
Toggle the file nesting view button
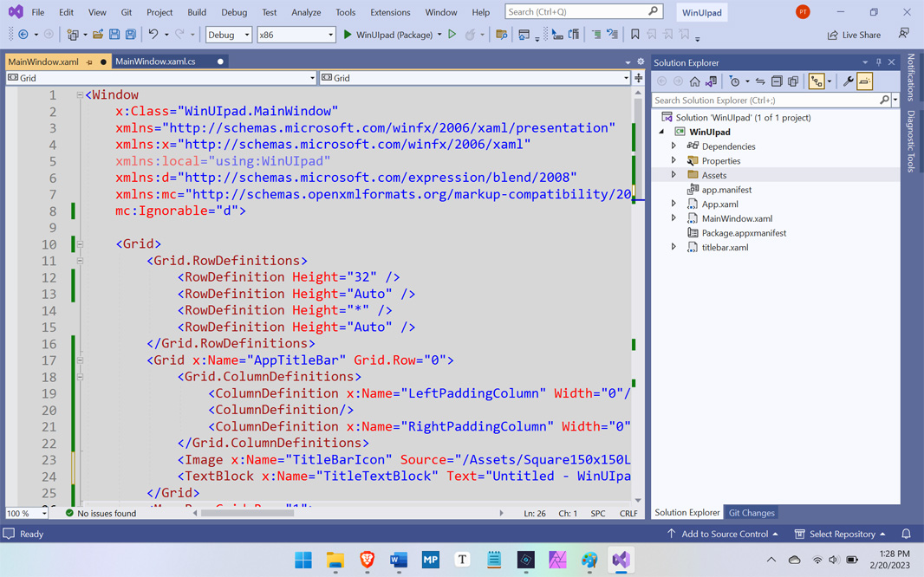[817, 81]
